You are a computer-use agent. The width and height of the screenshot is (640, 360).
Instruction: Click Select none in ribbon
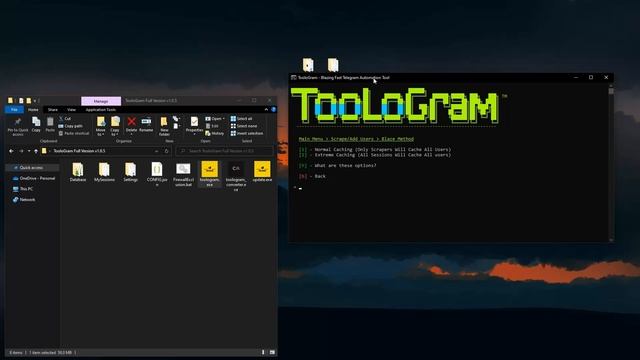244,126
